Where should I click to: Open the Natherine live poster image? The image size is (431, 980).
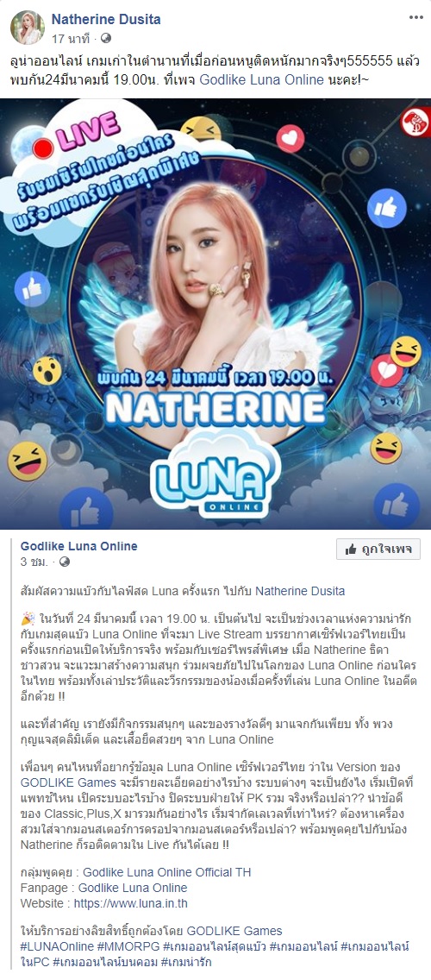[215, 314]
